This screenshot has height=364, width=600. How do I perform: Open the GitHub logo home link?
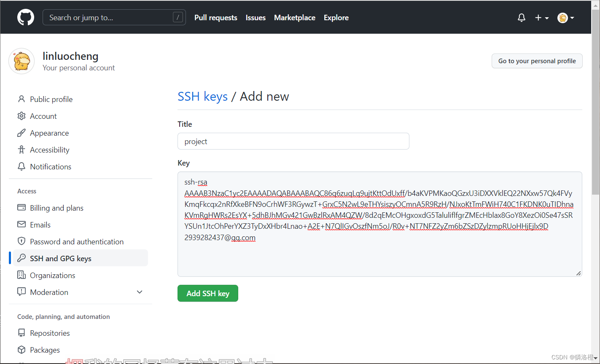coord(26,18)
